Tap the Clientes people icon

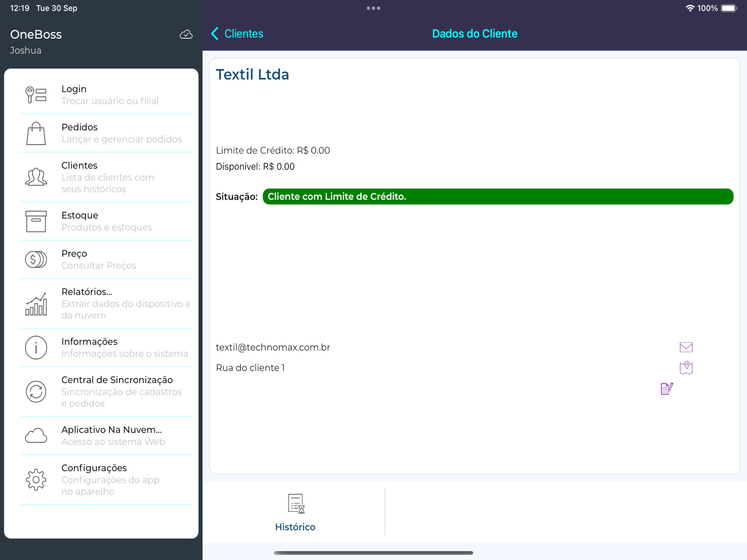36,177
